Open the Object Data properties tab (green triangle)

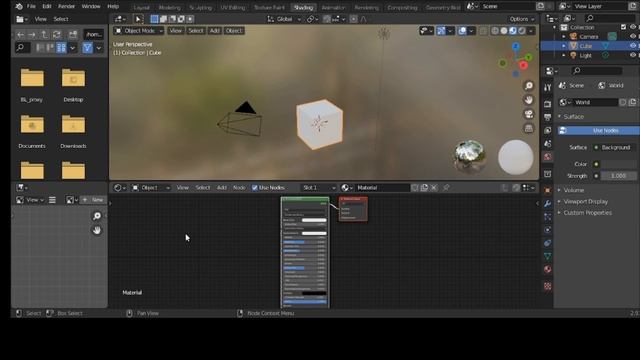coord(547,256)
